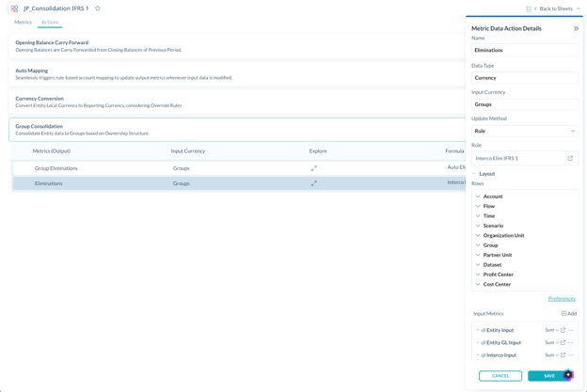Open more options for Entity GL Input
Image resolution: width=587 pixels, height=392 pixels.
pyautogui.click(x=570, y=342)
